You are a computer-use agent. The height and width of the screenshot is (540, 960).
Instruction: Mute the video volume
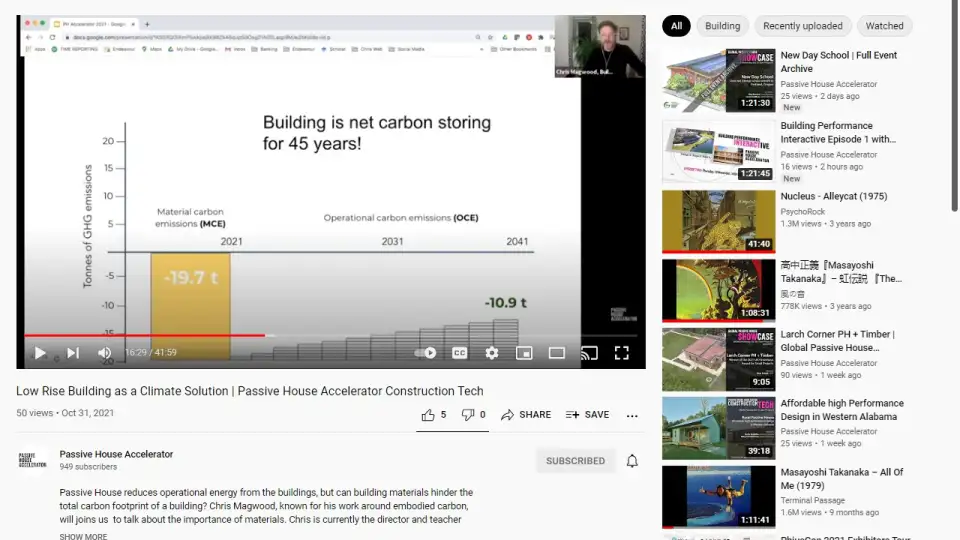104,353
